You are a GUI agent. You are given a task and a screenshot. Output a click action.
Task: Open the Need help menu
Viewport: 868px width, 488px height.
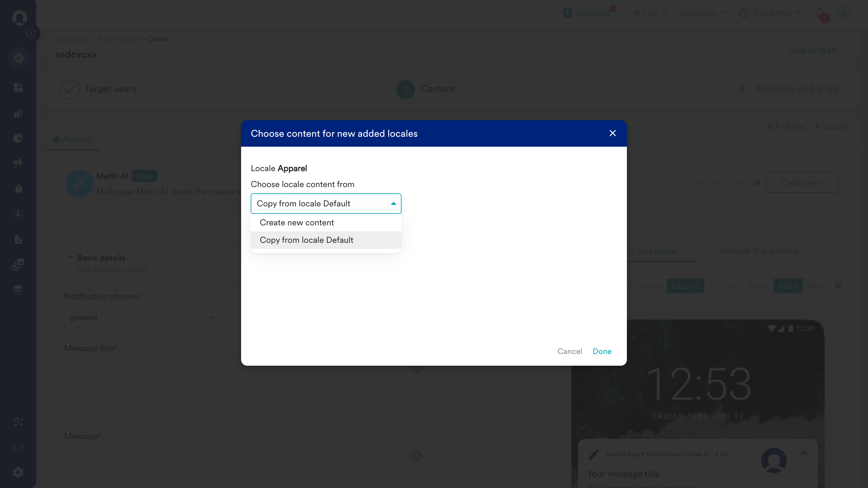click(770, 13)
